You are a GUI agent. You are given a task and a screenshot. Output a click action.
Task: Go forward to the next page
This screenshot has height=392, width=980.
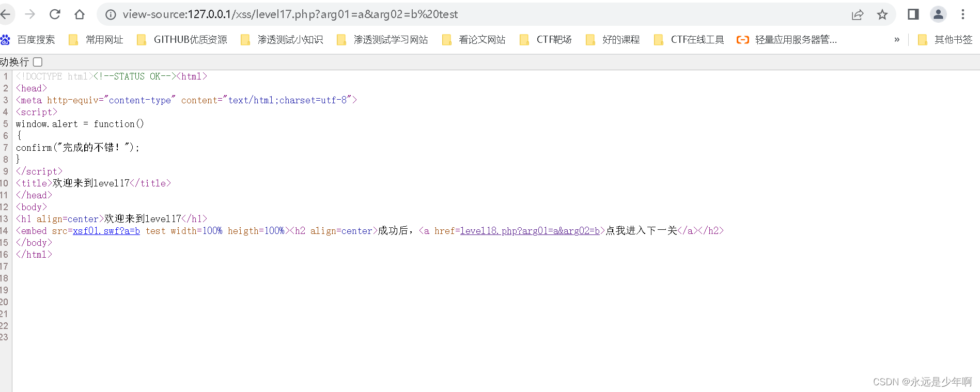[30, 14]
